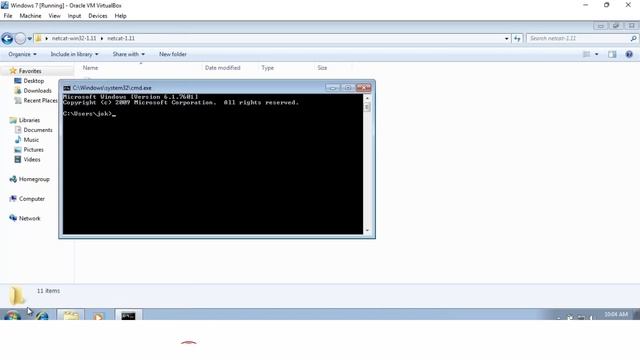Screen dimensions: 640x360
Task: Select the Music library
Action: tap(31, 140)
